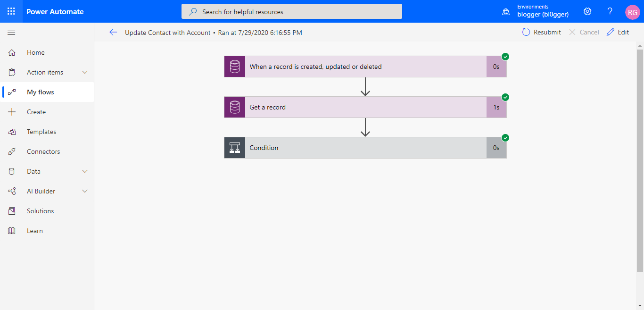This screenshot has height=310, width=644.
Task: Click the settings gear icon
Action: click(x=587, y=11)
